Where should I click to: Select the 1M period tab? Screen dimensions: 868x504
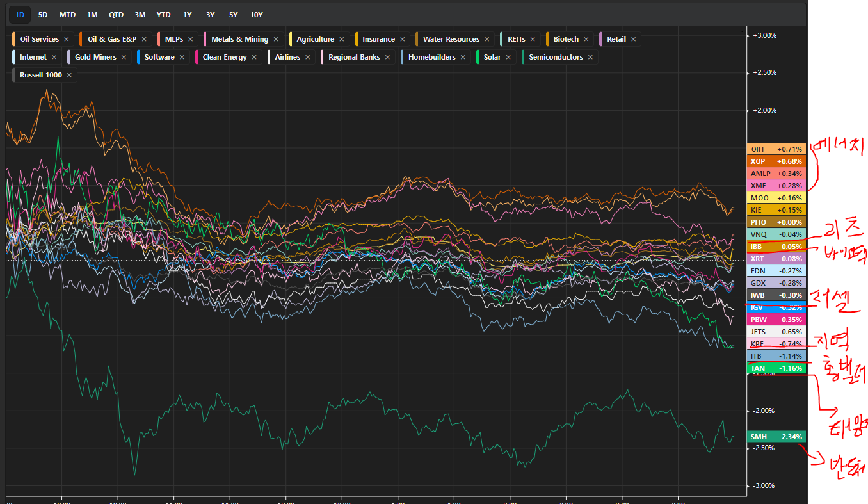coord(92,14)
